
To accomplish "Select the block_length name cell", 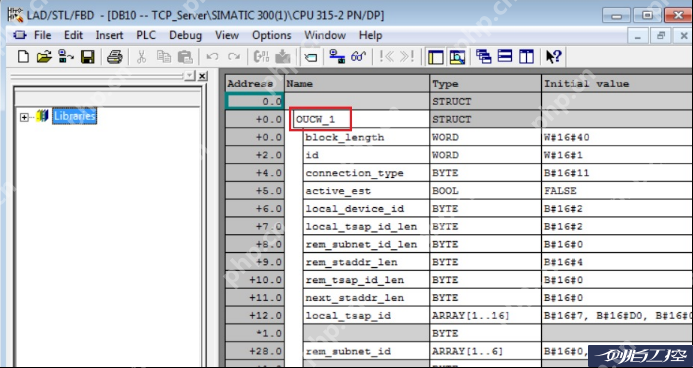I will coord(366,137).
